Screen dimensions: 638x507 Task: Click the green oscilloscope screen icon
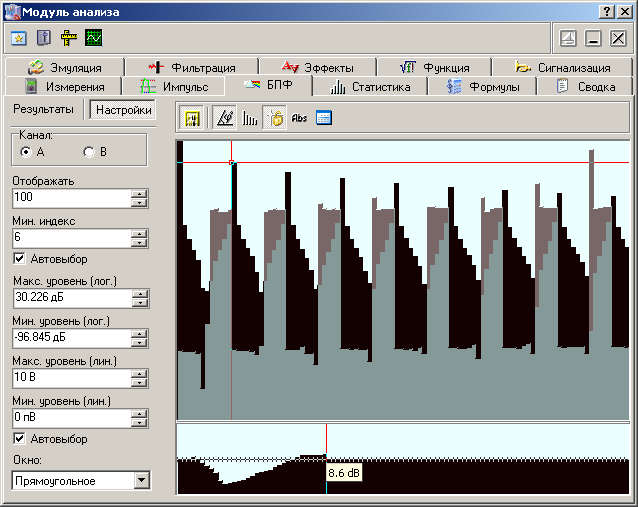pos(94,38)
